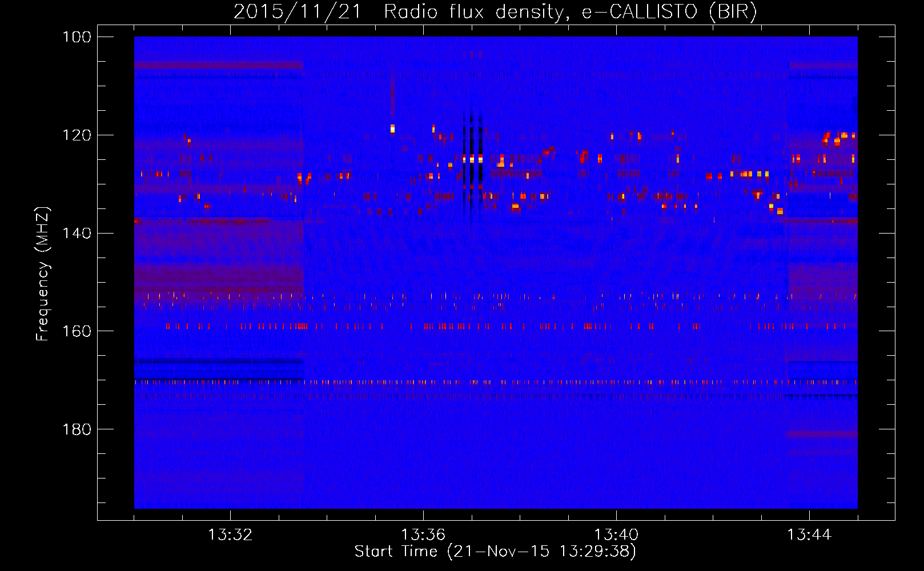Click the 180 frequency tick label
Screen dimensions: 924x571
point(77,429)
